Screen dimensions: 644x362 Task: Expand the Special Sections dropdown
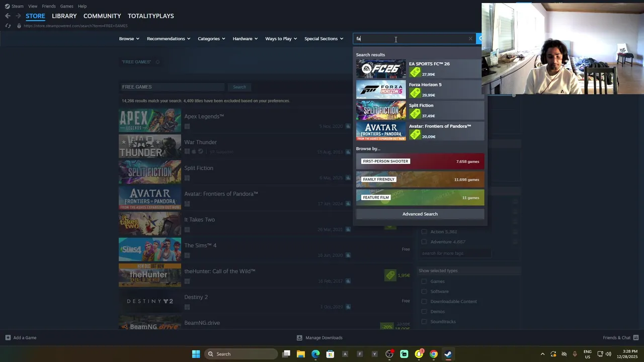(x=324, y=39)
